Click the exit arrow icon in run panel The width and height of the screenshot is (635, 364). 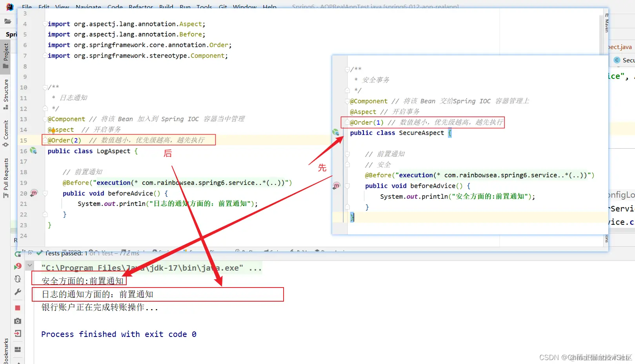[18, 333]
